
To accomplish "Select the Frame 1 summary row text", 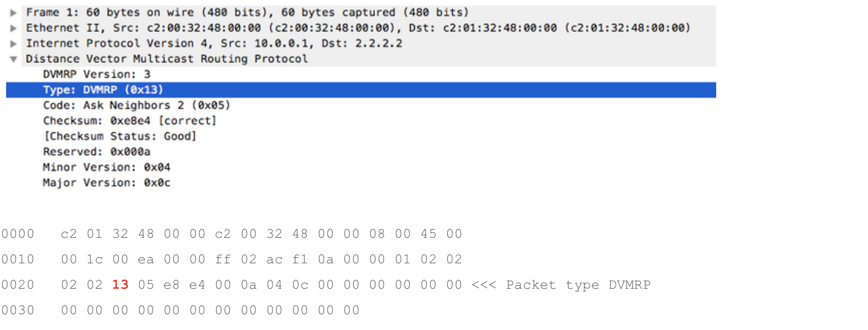I will pyautogui.click(x=247, y=12).
